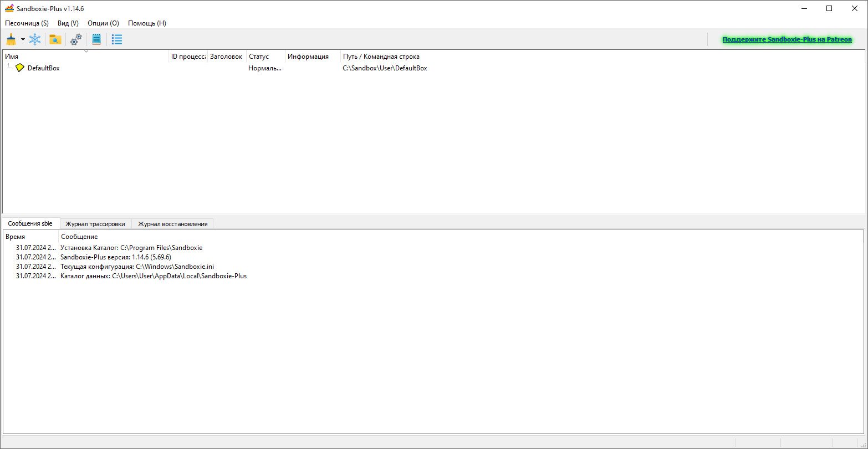
Task: Click the yellow DefaultBox sandbox icon
Action: [x=20, y=68]
